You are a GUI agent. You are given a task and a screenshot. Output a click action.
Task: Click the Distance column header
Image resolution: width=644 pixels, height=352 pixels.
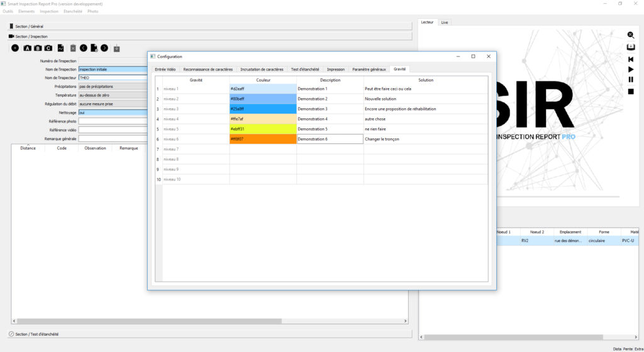28,148
